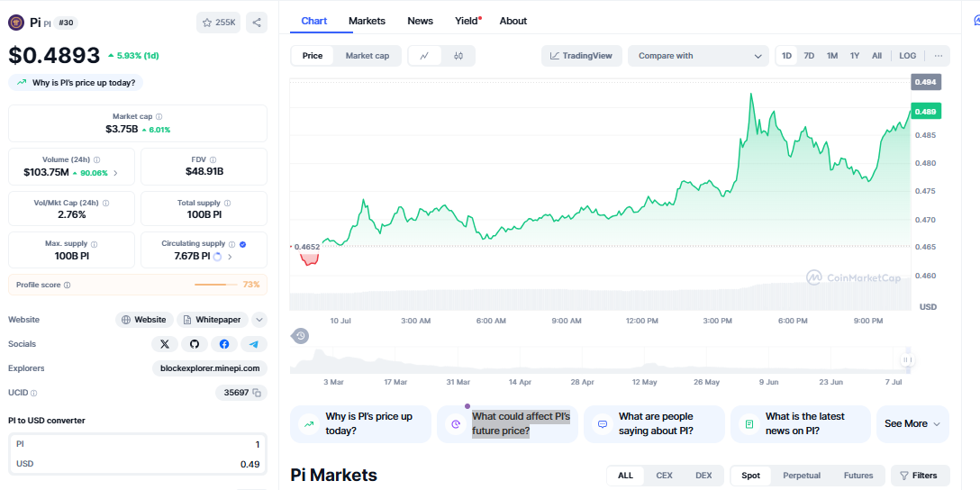Open blockexplorer.minepi.com explorer link

click(x=210, y=368)
